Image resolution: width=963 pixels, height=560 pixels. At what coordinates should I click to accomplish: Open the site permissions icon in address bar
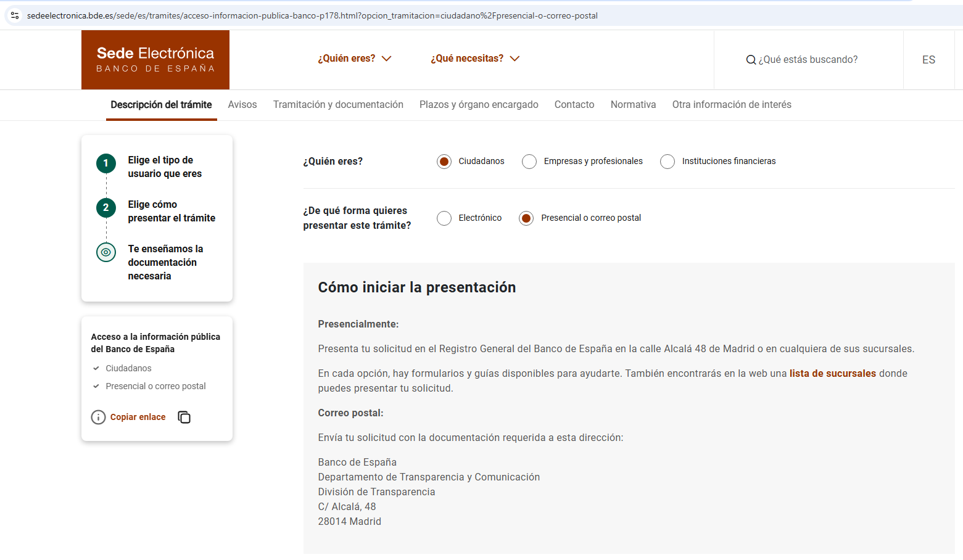tap(14, 15)
